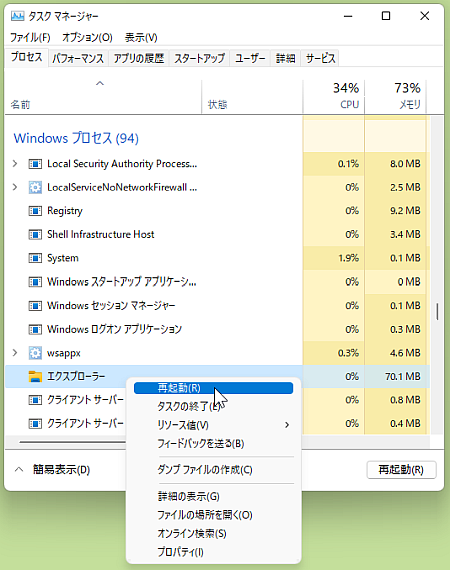
Task: Click the vertical scrollbar thumb
Action: [437, 312]
